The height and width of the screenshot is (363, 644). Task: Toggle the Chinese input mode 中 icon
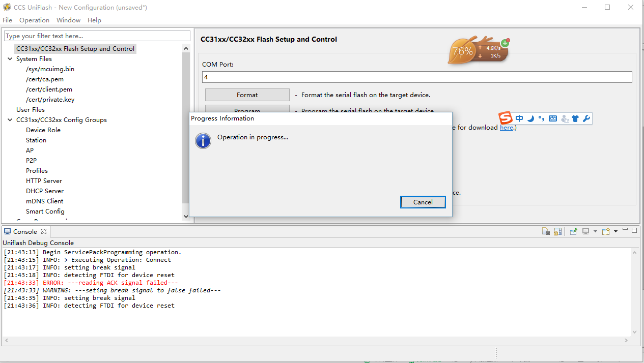(519, 118)
